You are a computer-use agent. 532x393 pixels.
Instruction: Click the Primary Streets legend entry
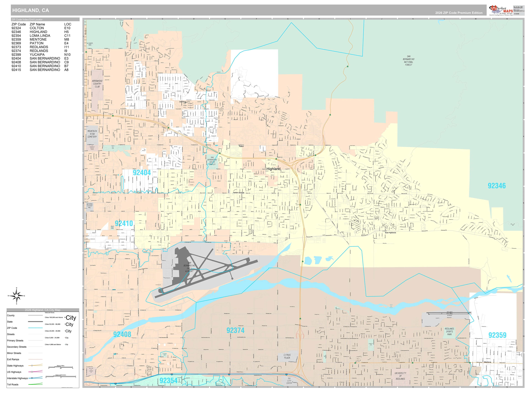(15, 341)
